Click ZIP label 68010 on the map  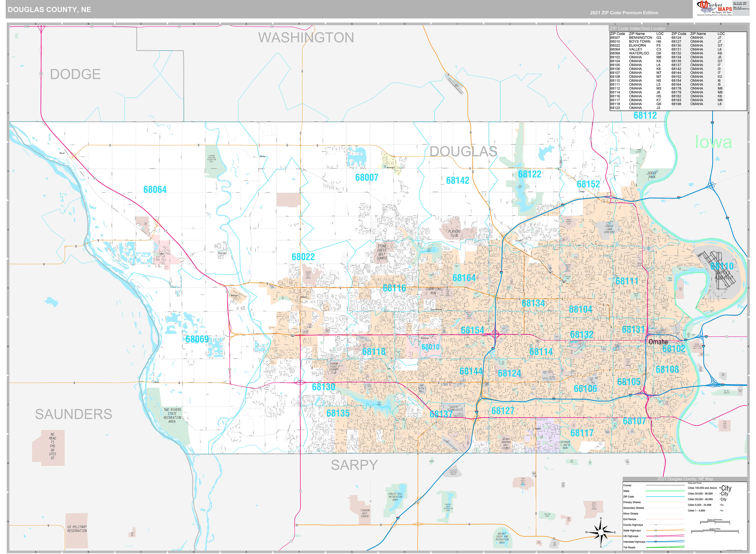[x=431, y=347]
